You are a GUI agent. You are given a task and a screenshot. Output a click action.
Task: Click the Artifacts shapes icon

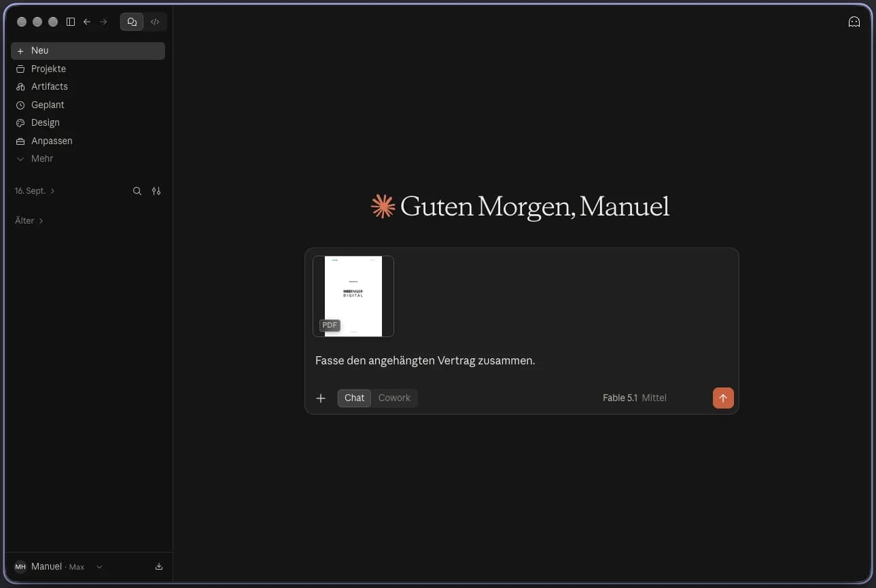[20, 86]
